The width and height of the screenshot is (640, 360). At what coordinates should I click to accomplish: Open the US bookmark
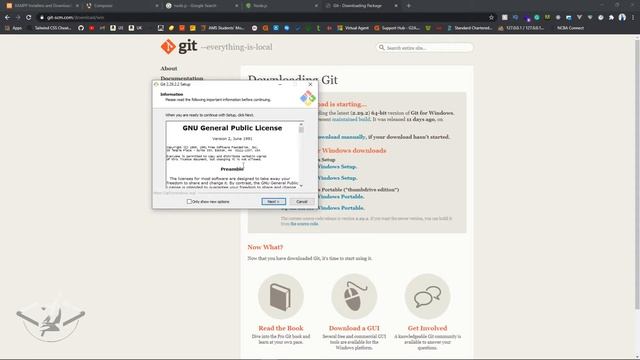117,28
